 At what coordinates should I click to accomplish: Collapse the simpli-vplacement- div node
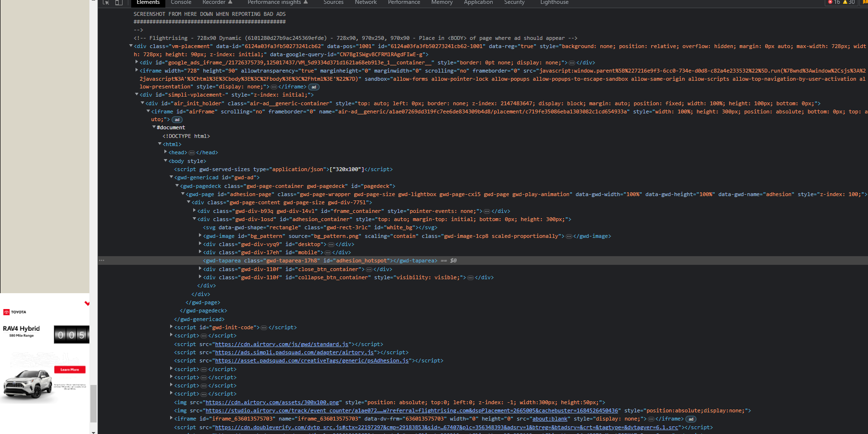[136, 95]
